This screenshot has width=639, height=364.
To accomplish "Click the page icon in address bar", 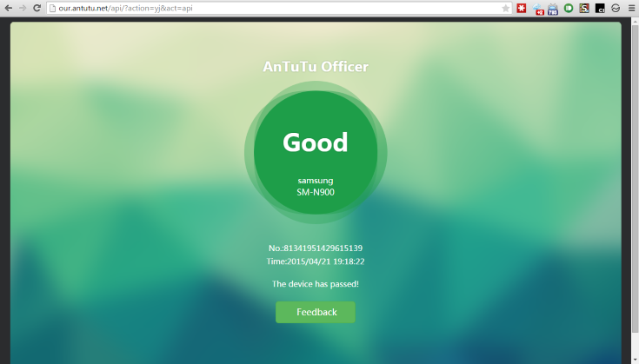I will click(52, 8).
